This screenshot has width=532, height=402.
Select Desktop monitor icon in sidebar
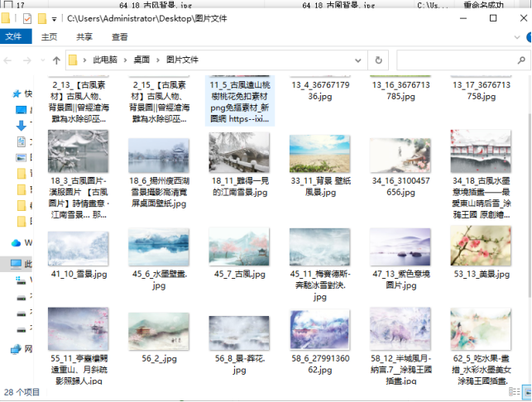[21, 110]
